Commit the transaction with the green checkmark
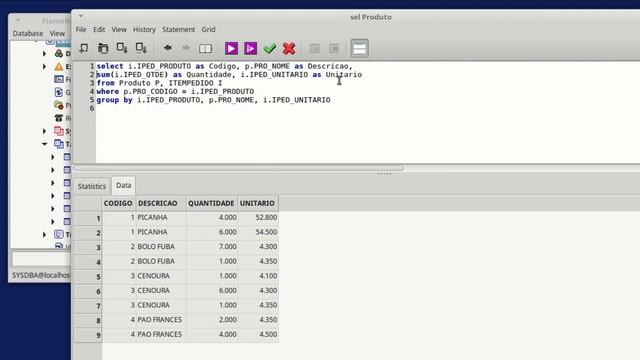This screenshot has height=360, width=640. 269,48
